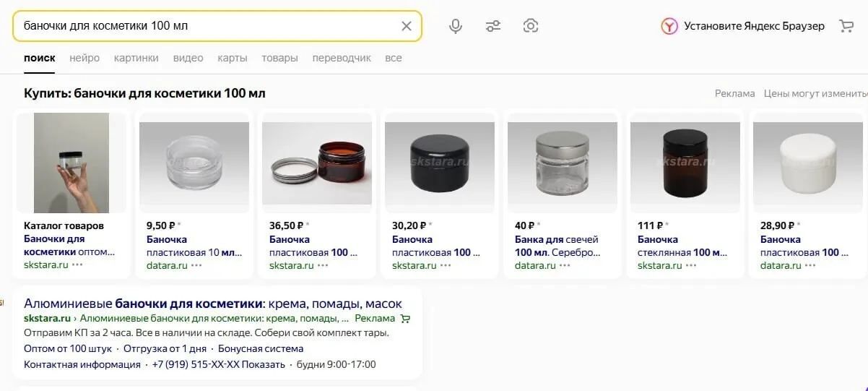Open "Оптом от 100 штук" sitelink
This screenshot has width=868, height=391.
(x=68, y=348)
